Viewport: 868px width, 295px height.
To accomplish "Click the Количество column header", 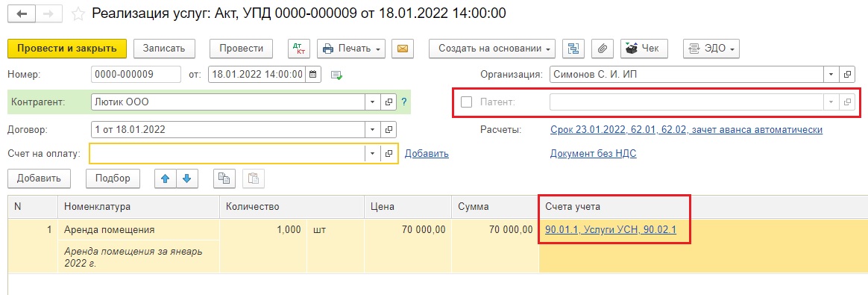I will pos(292,207).
